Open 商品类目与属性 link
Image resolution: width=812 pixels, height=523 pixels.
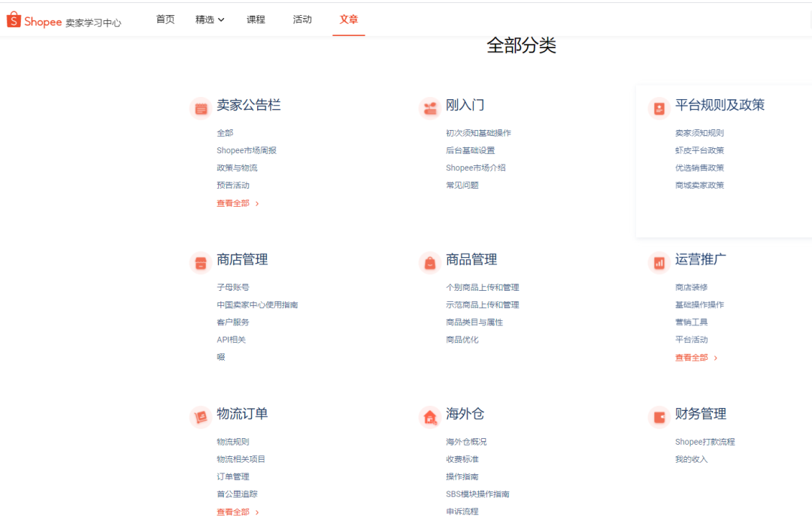click(x=474, y=322)
